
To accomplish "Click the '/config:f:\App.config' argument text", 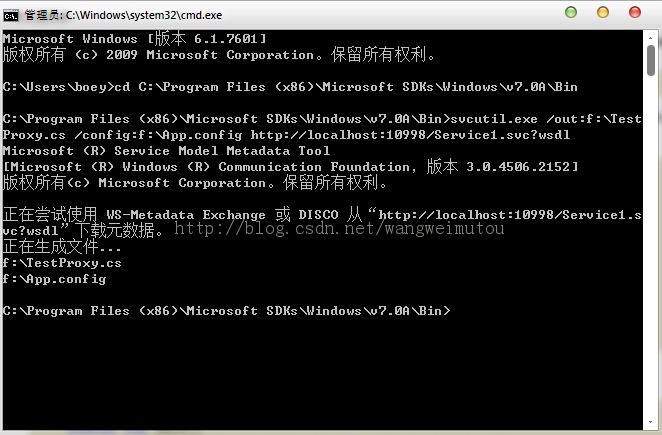I will click(x=158, y=135).
